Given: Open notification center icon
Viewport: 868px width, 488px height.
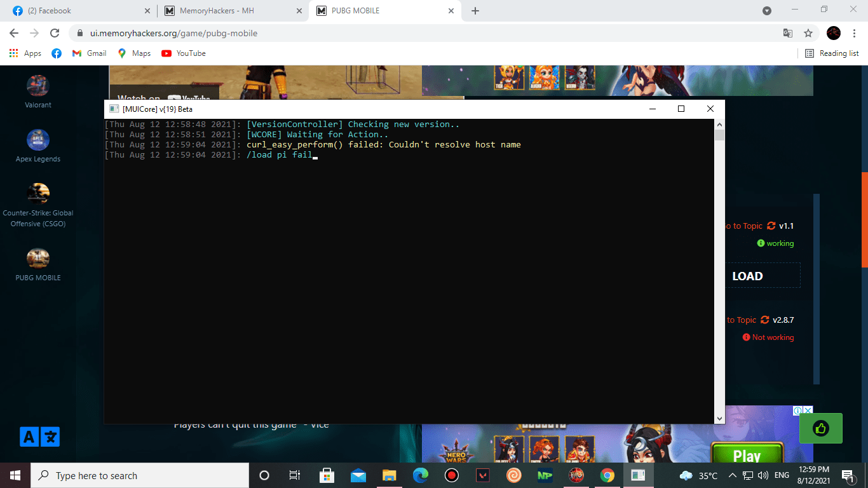Looking at the screenshot, I should click(x=848, y=475).
